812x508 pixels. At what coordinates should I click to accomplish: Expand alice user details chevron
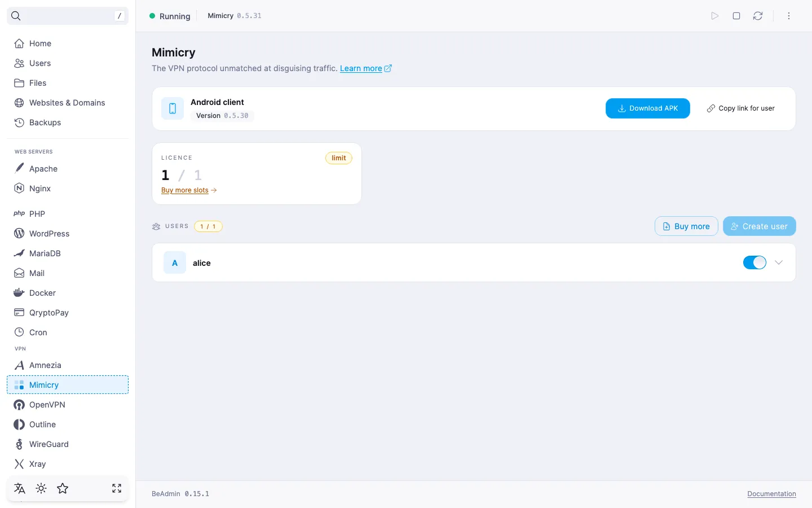pos(779,262)
